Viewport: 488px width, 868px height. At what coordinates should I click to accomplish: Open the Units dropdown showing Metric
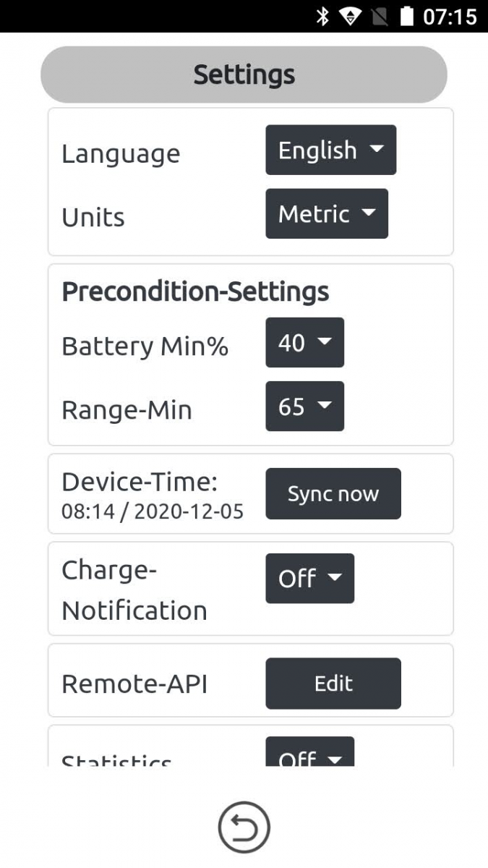click(326, 214)
